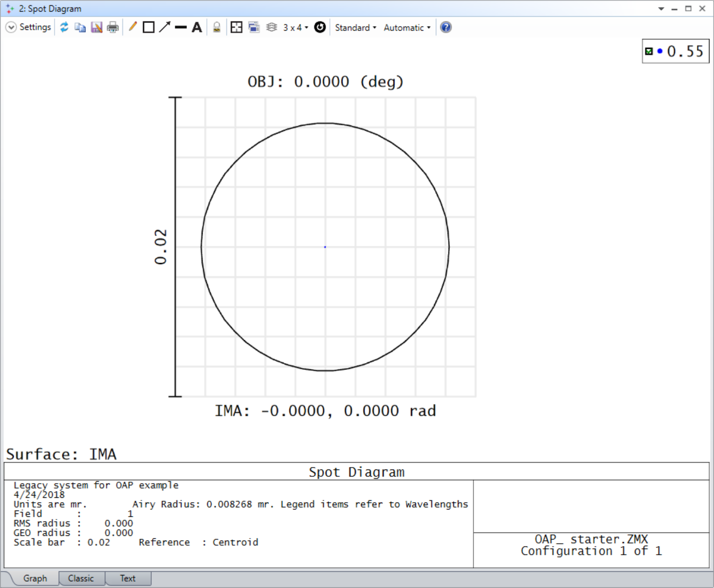Click the 0.02 scale bar label
The height and width of the screenshot is (588, 714).
(x=161, y=247)
